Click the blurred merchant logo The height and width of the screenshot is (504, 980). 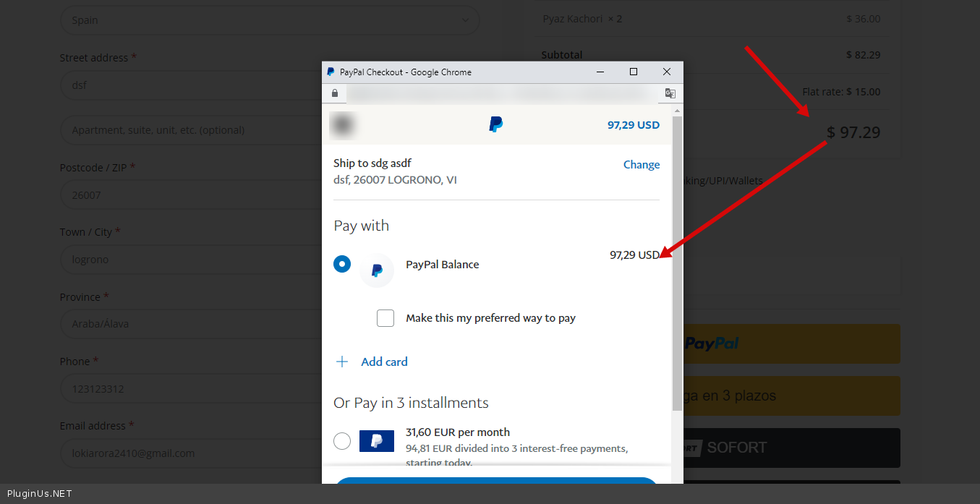pos(342,124)
